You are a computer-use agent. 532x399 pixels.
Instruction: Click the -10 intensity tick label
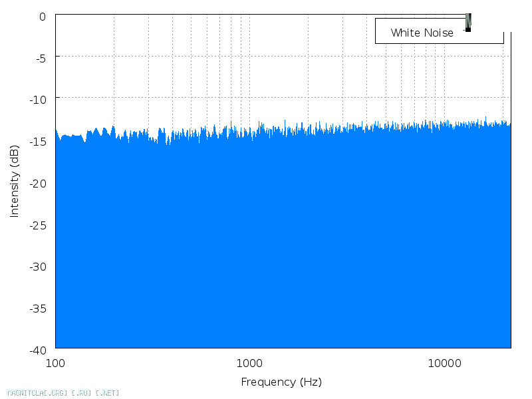[x=38, y=100]
